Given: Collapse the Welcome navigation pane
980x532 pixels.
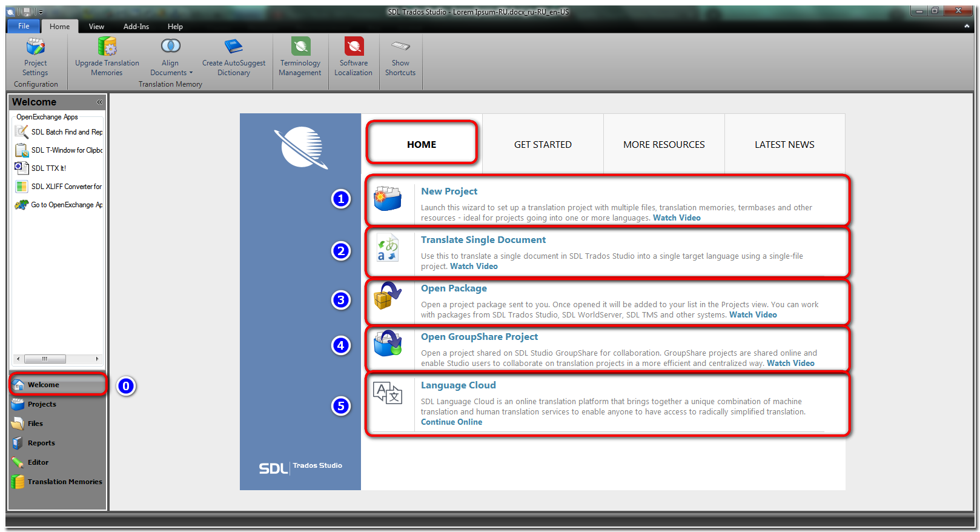Looking at the screenshot, I should (99, 102).
